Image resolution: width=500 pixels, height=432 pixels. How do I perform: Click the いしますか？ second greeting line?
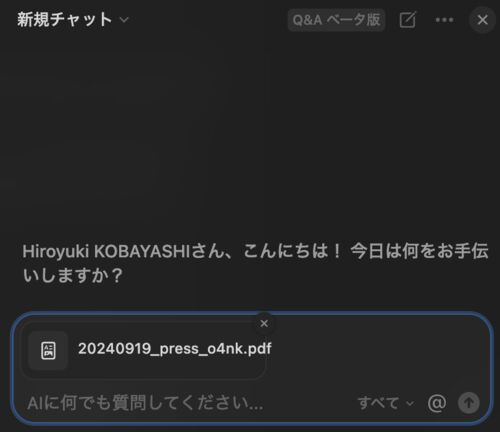tap(73, 276)
